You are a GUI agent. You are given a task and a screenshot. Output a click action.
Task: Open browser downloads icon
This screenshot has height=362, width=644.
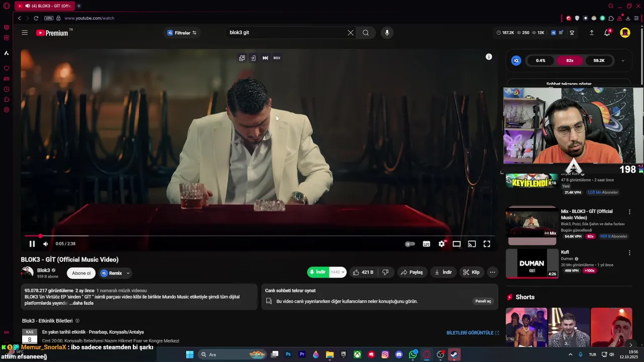pyautogui.click(x=628, y=18)
